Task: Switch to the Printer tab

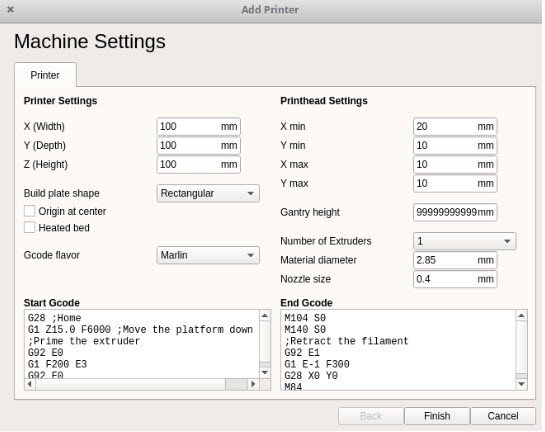Action: tap(45, 75)
